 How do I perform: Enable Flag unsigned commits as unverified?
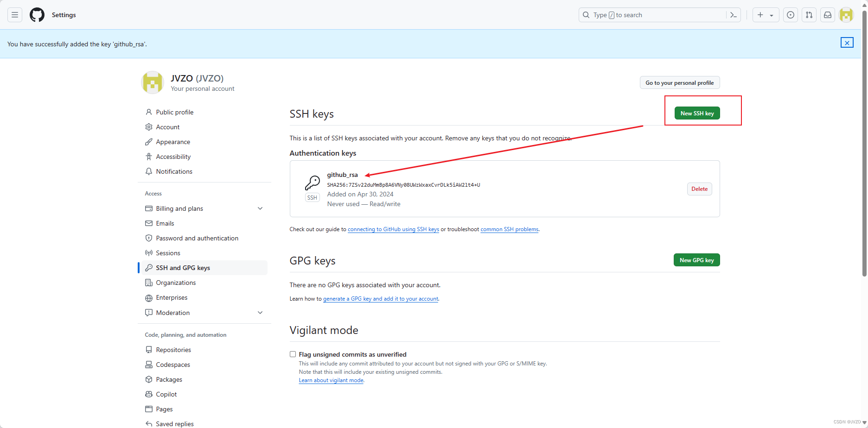(293, 354)
